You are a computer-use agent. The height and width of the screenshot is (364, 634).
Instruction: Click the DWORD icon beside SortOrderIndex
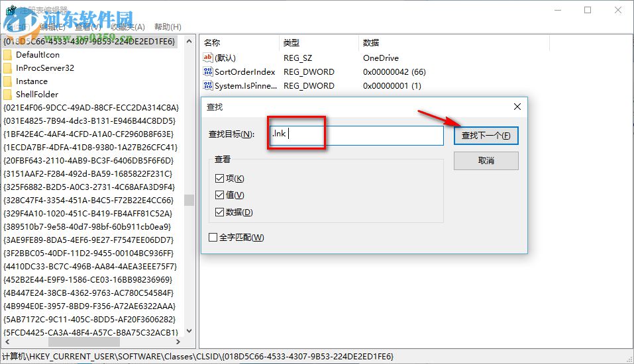tap(208, 72)
